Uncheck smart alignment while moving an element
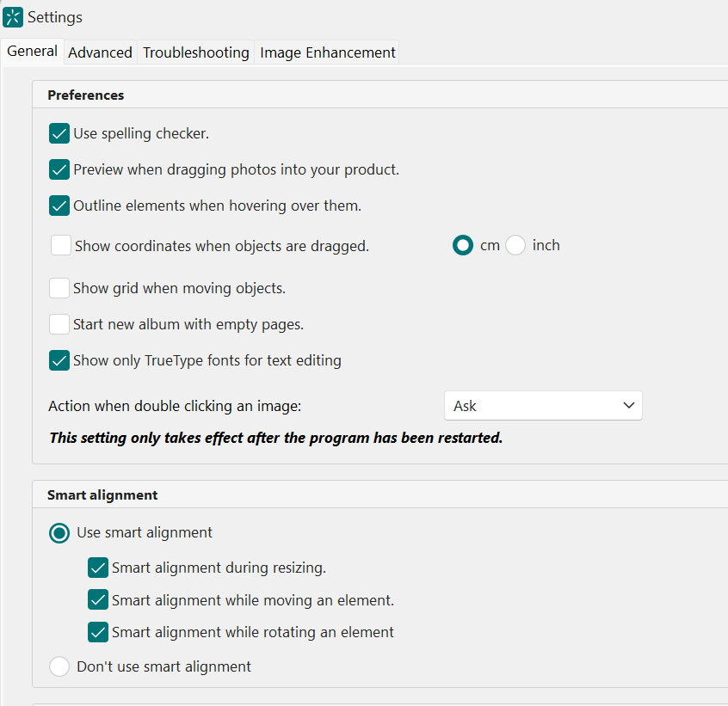The width and height of the screenshot is (728, 706). click(97, 599)
